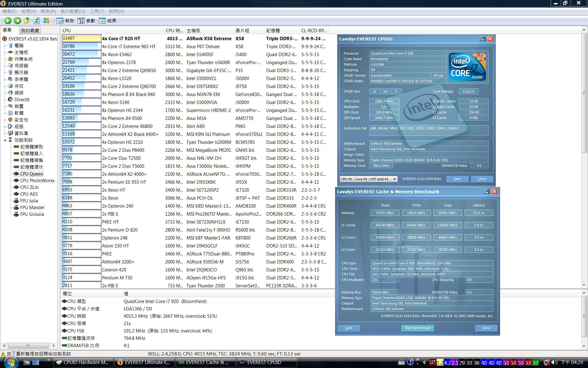588x368 pixels.
Task: Open the 檔案(F) file menu
Action: tap(9, 11)
